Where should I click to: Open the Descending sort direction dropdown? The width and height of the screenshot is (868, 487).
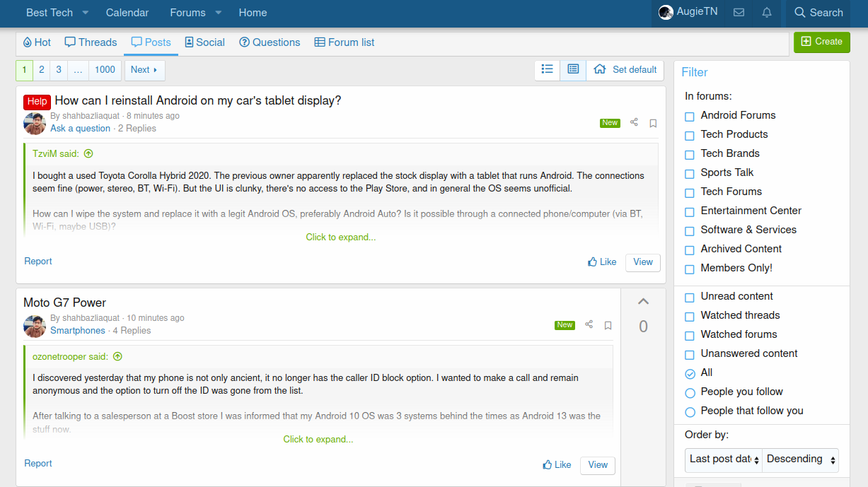point(801,459)
